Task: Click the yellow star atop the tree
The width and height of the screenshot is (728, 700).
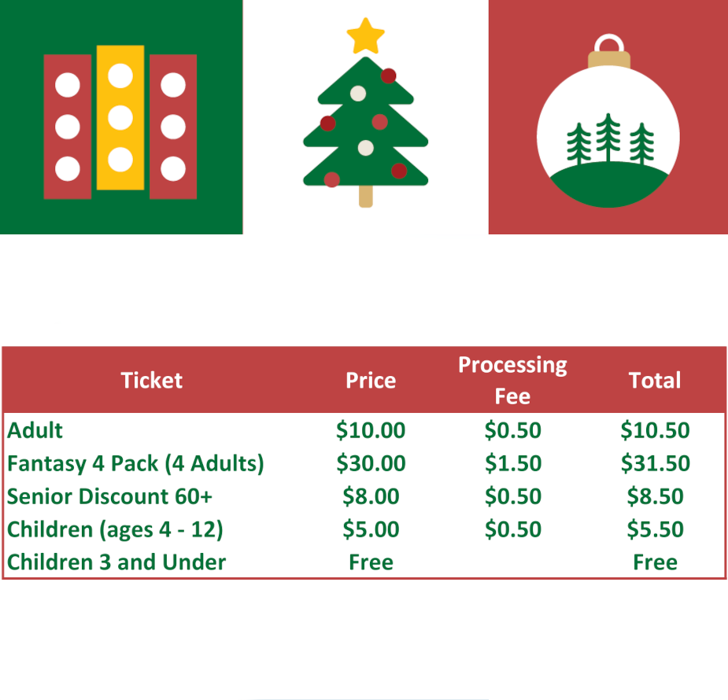Action: point(366,36)
